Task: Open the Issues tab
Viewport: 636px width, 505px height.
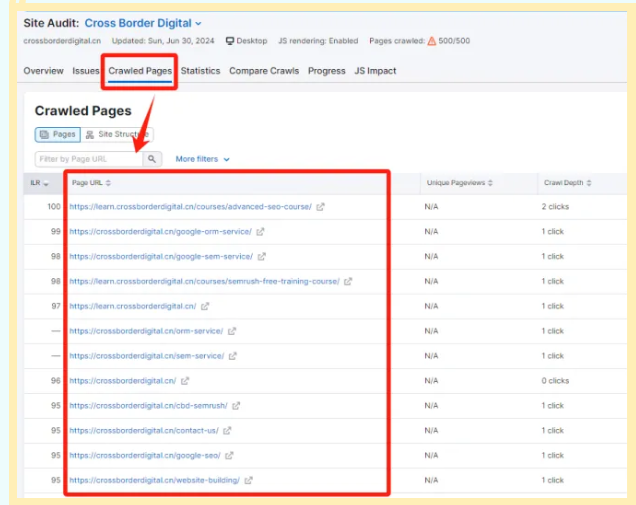Action: (86, 71)
